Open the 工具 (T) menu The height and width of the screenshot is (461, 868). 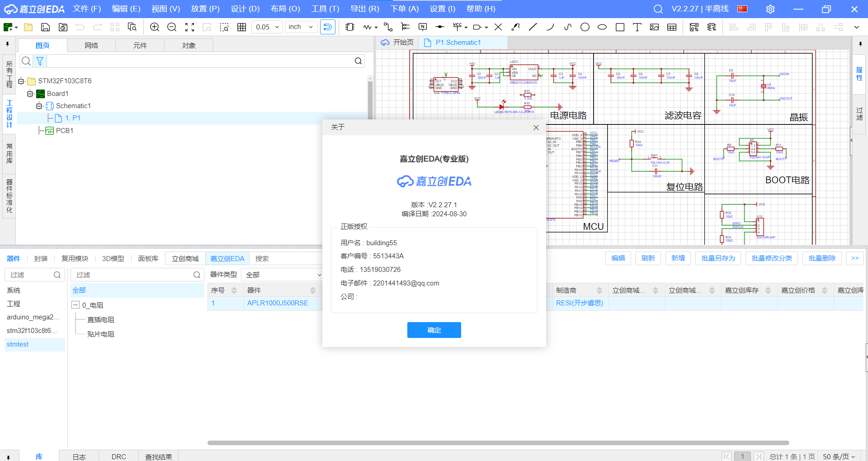(325, 9)
